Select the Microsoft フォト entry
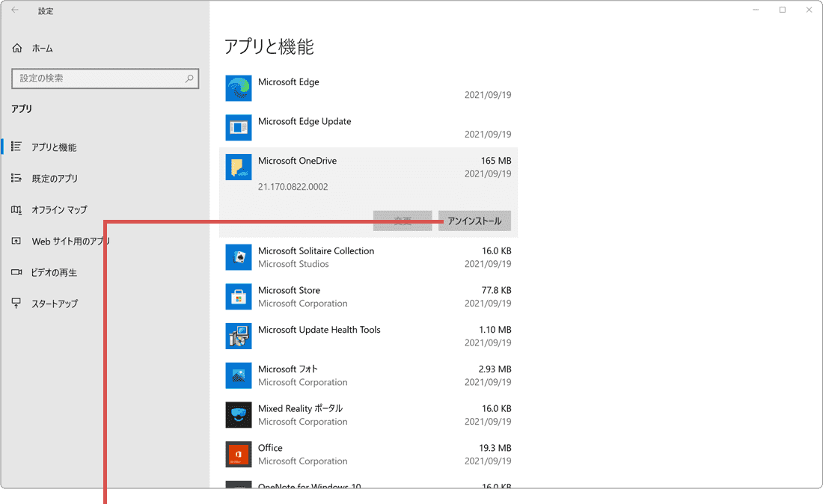Image resolution: width=823 pixels, height=504 pixels. 368,375
